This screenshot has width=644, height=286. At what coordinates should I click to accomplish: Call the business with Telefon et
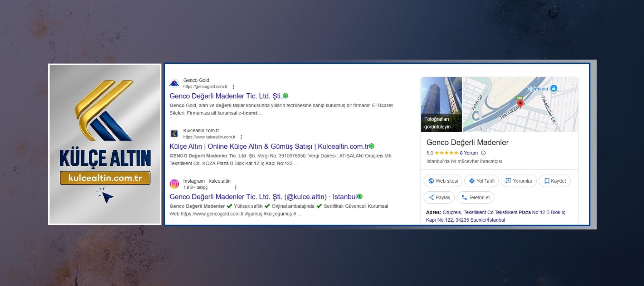point(475,197)
